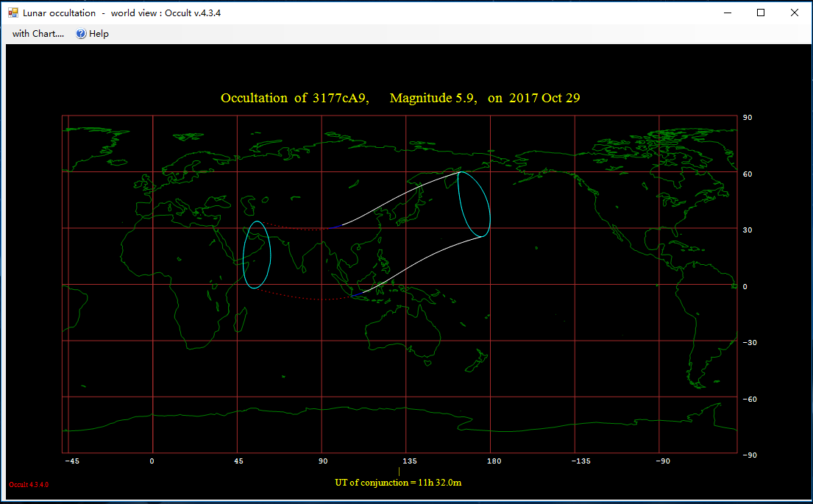Click the longitude label -90 on the axis
The image size is (813, 504).
pyautogui.click(x=663, y=461)
